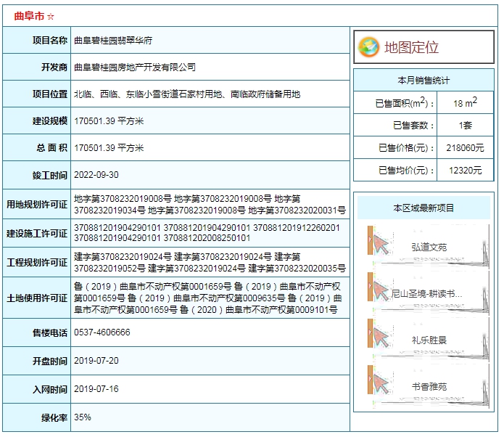Click the greening rate value 35%
The height and width of the screenshot is (437, 504).
(x=83, y=417)
